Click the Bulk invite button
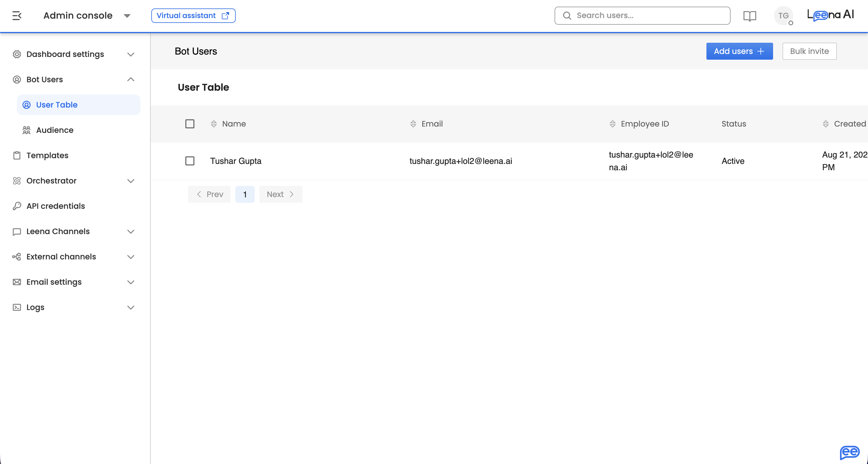Viewport: 868px width, 464px height. click(x=809, y=51)
